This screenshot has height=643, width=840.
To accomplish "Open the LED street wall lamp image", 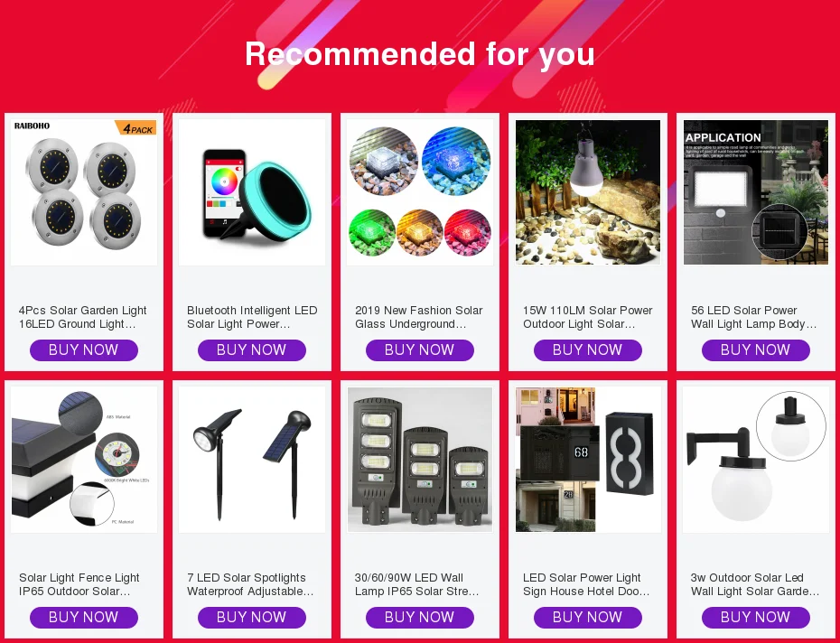I will click(420, 460).
